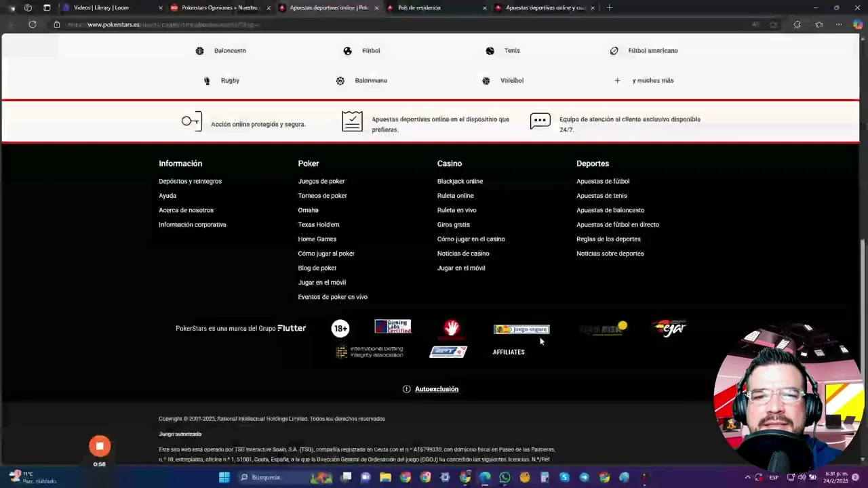
Task: Click the EPT logo badge
Action: coord(448,352)
